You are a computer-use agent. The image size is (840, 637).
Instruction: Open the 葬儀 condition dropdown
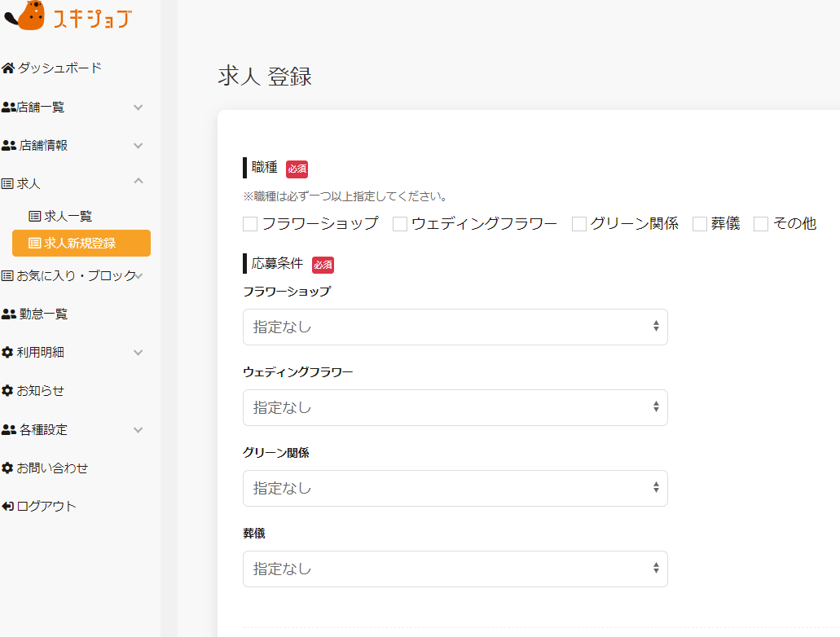tap(455, 569)
